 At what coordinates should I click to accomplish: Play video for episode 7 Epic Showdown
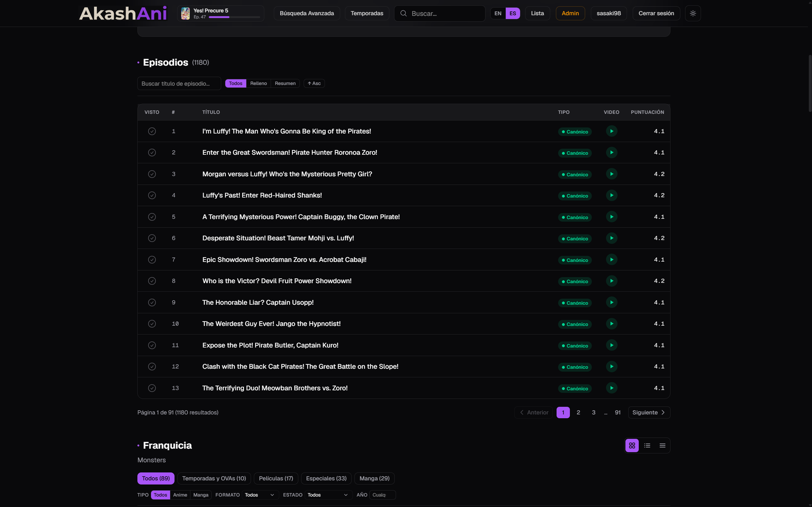(611, 260)
